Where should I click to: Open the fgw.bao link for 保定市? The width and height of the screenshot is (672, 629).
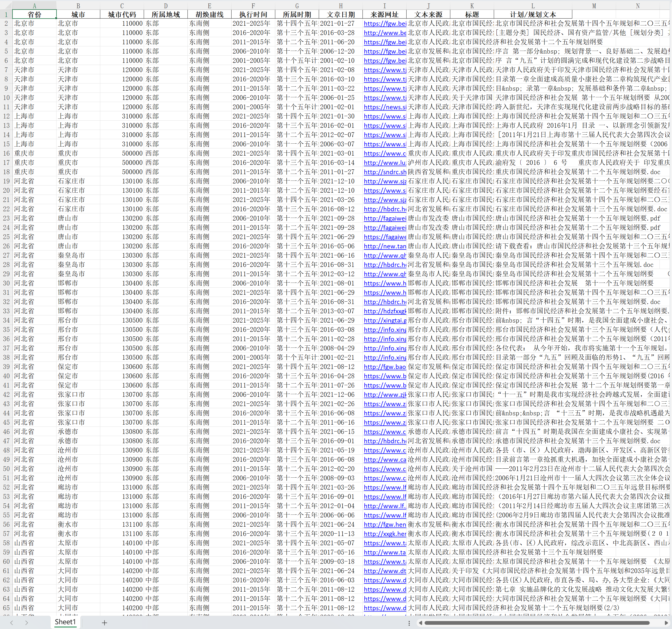click(x=385, y=367)
